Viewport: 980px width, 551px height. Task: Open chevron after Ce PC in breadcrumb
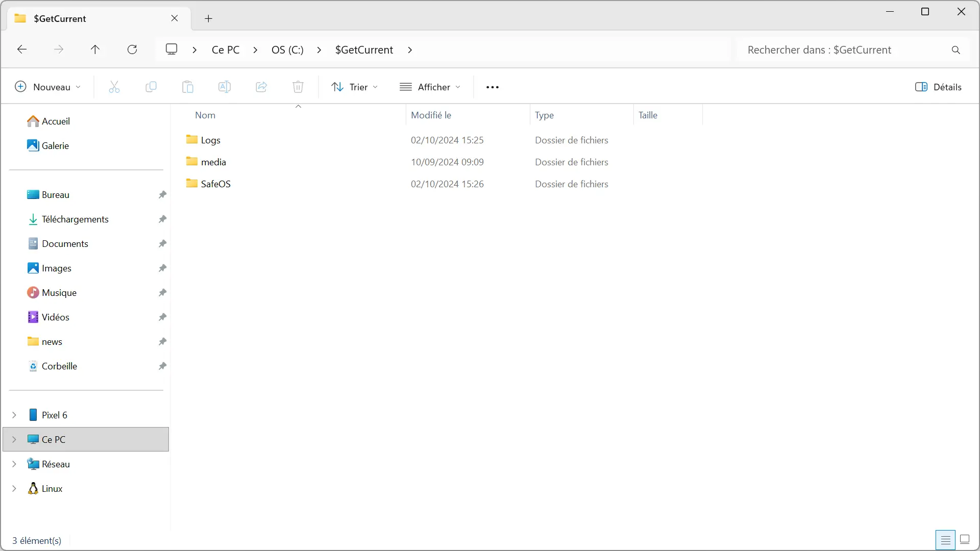click(x=255, y=50)
